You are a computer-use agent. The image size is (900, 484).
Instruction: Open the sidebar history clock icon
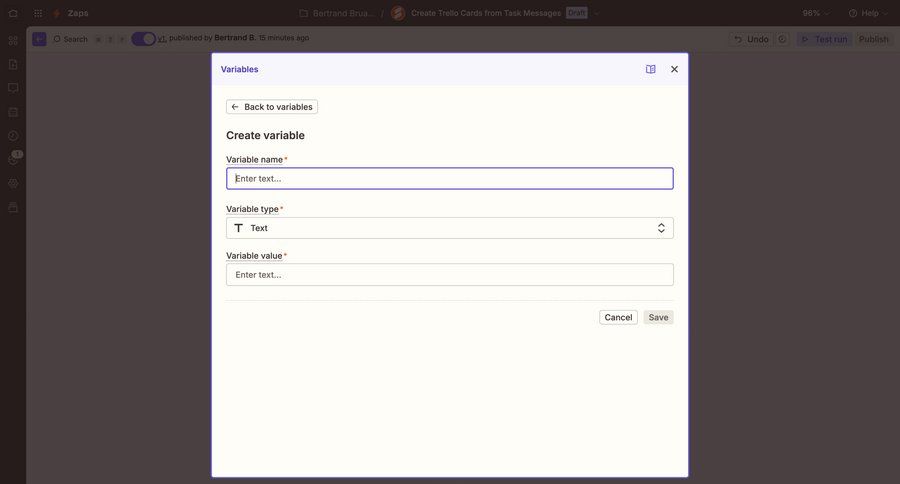pyautogui.click(x=13, y=136)
